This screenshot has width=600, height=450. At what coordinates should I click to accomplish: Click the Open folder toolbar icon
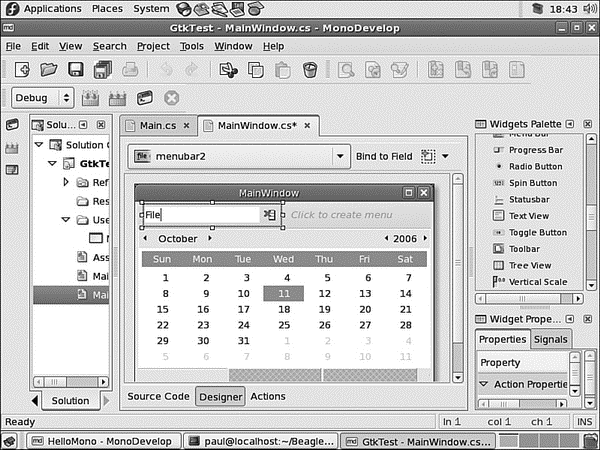point(48,70)
